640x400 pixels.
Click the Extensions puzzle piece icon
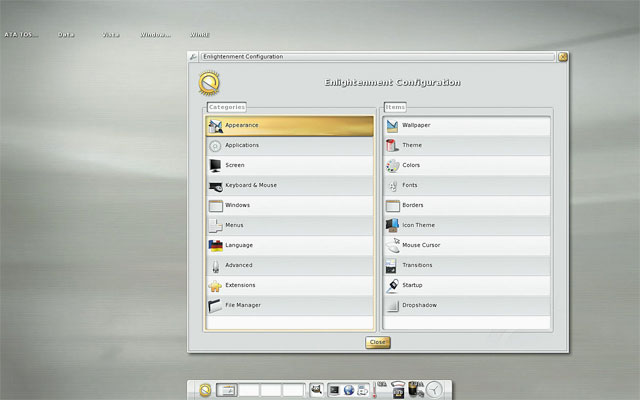pos(215,286)
